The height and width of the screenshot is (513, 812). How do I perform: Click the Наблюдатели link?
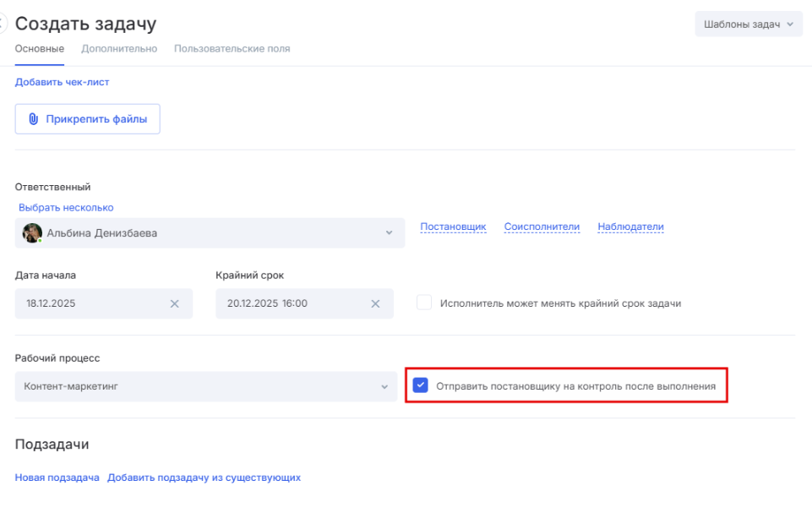[x=630, y=226]
